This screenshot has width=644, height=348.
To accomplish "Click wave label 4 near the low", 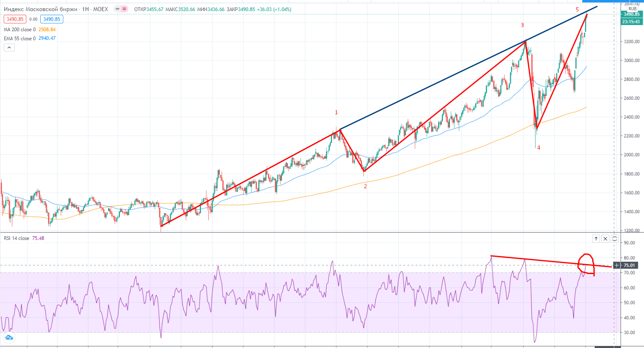I will pyautogui.click(x=538, y=147).
